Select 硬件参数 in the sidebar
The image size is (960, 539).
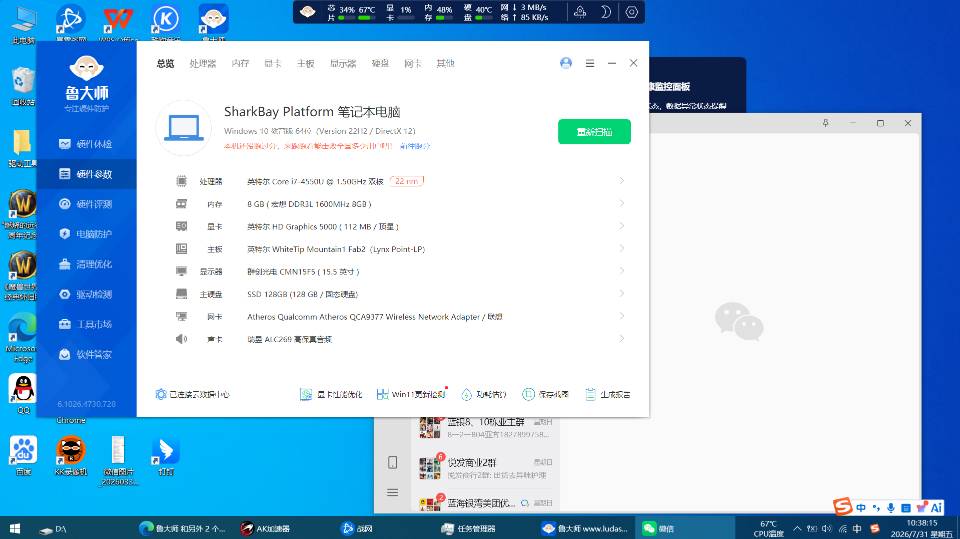pyautogui.click(x=86, y=174)
